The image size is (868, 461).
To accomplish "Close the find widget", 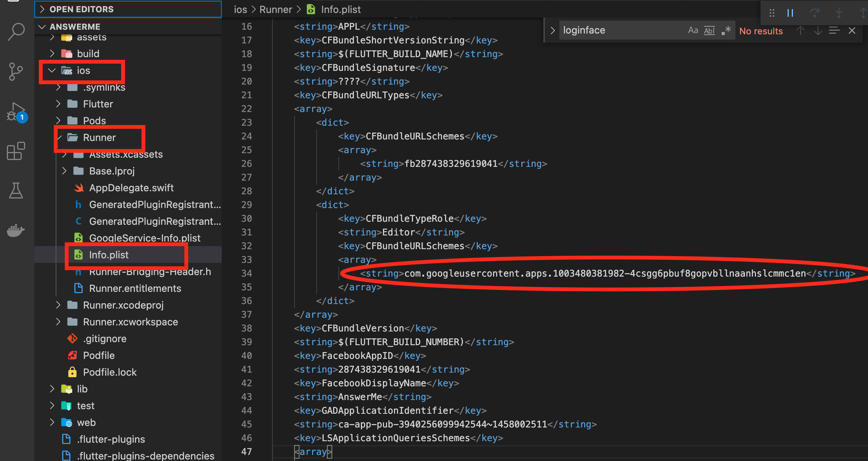I will click(x=852, y=30).
